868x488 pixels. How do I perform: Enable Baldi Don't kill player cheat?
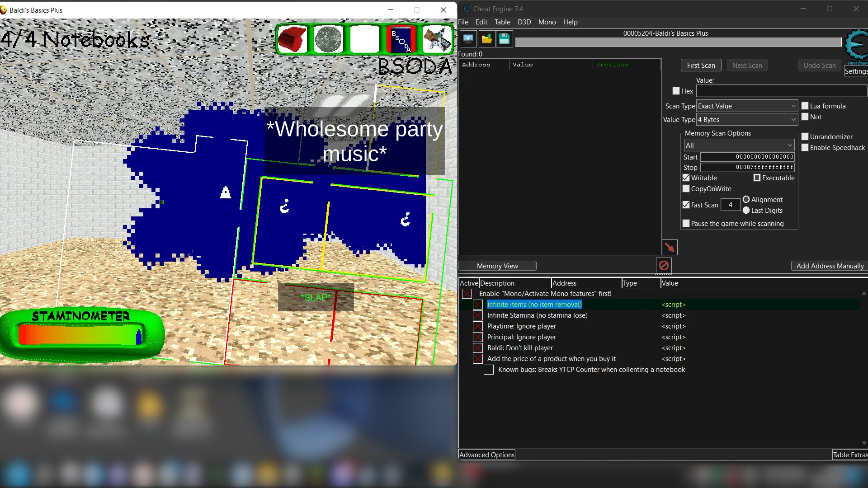tap(477, 347)
